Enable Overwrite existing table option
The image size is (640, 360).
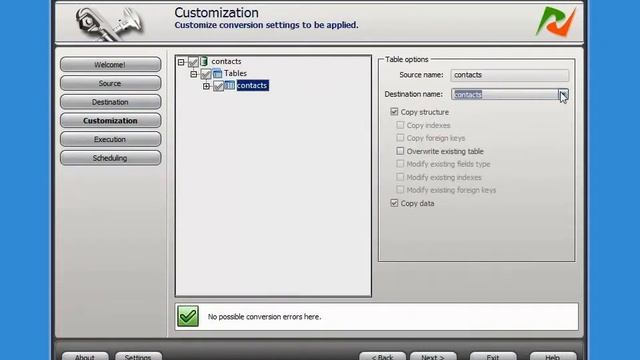[400, 151]
